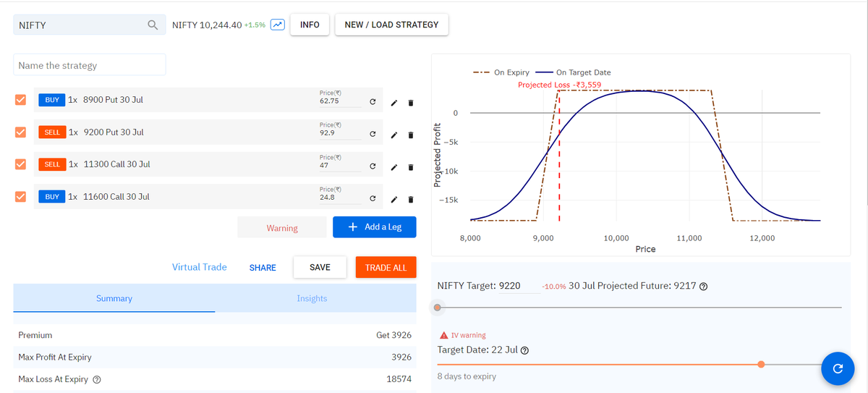Delete the 9200 Put leg
This screenshot has width=868, height=393.
[x=411, y=135]
